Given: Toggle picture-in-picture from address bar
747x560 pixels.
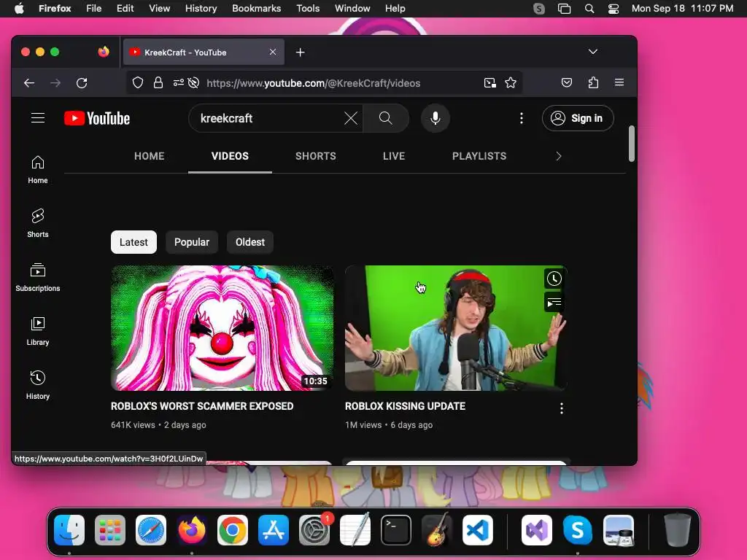Looking at the screenshot, I should pos(489,83).
